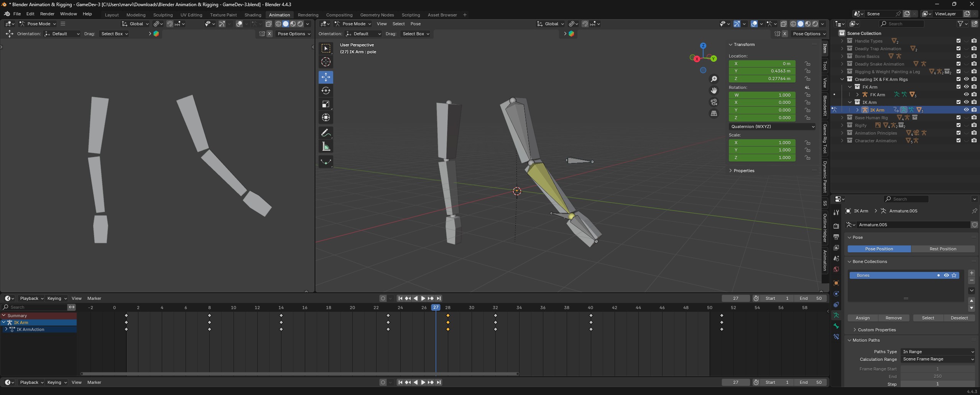This screenshot has width=980, height=395.
Task: Expand the Base Human Rig collection
Action: pos(842,118)
